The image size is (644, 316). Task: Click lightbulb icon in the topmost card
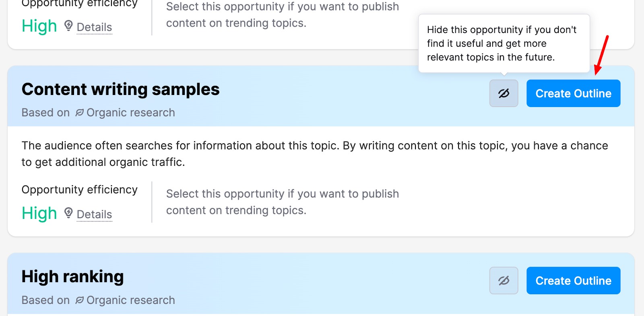68,26
